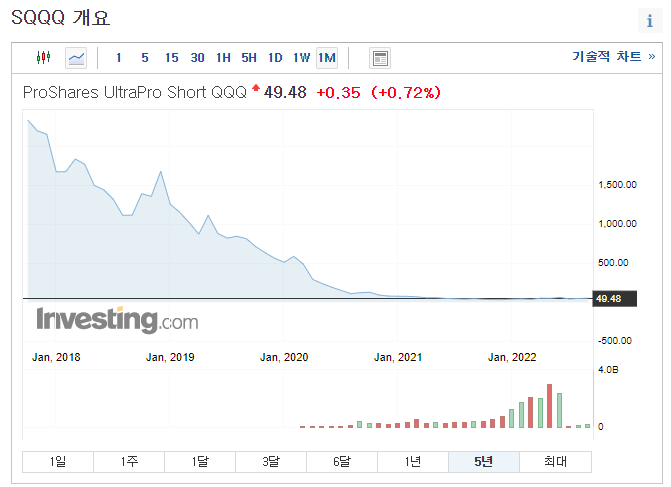Click the ProShares UltraPro Short QQQ name
This screenshot has width=671, height=487.
coord(135,92)
